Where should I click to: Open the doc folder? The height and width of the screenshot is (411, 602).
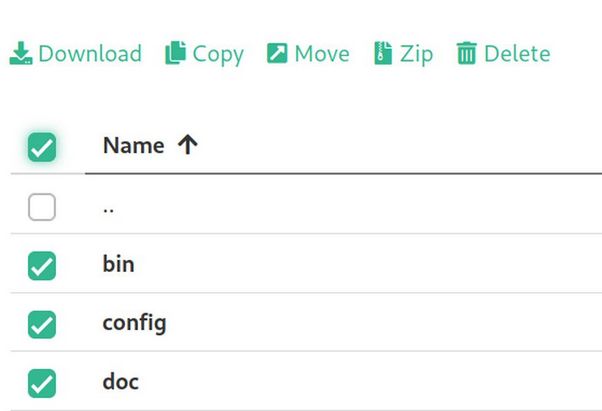[121, 382]
